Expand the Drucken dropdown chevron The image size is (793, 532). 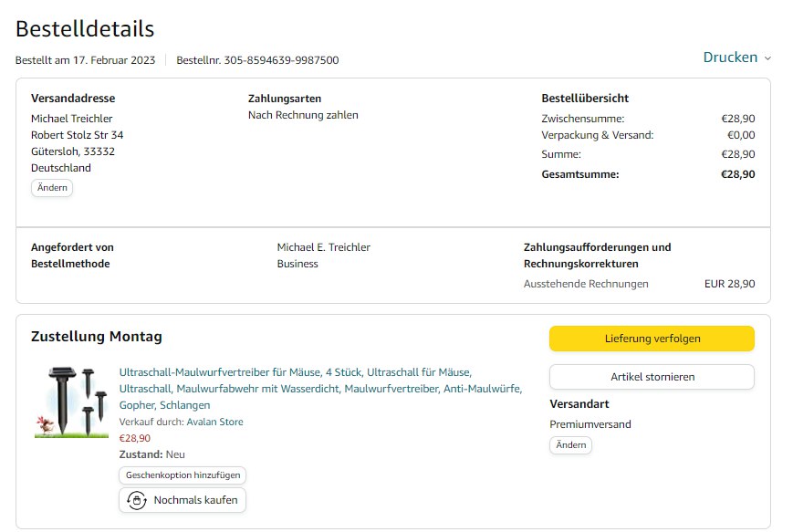pyautogui.click(x=767, y=58)
